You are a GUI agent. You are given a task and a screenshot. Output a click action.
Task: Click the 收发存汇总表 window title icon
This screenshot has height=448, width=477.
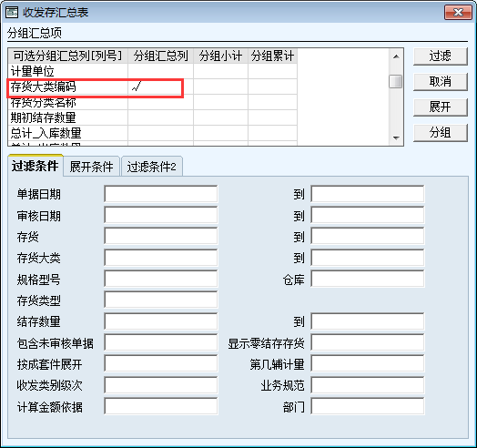click(12, 13)
